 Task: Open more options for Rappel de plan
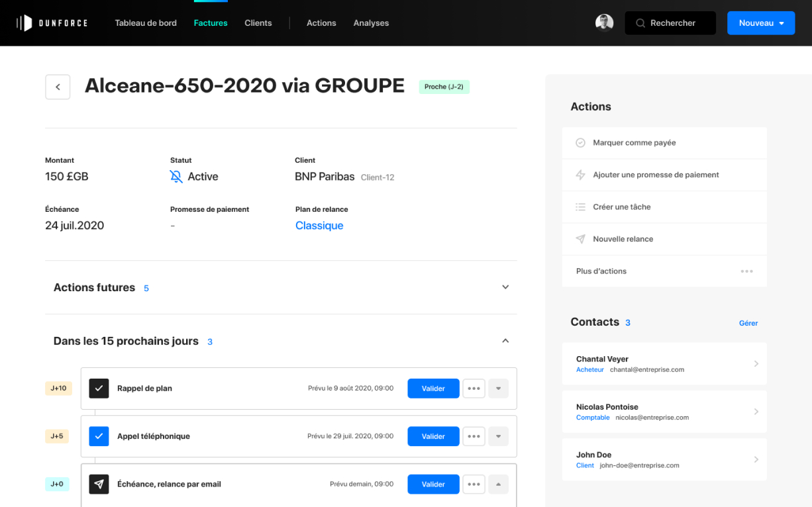(x=474, y=389)
